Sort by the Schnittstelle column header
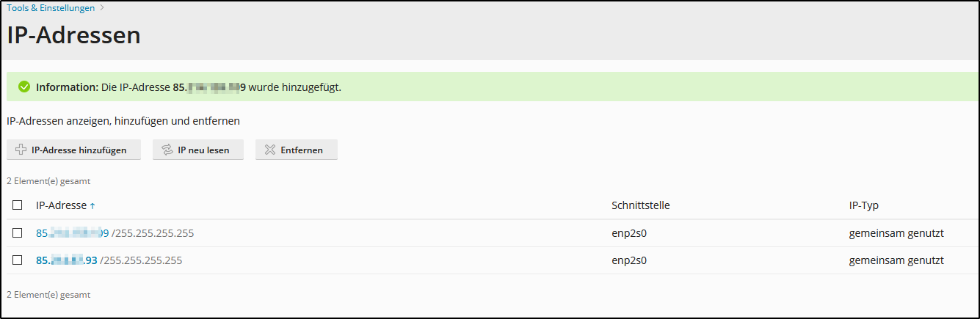 click(x=640, y=205)
